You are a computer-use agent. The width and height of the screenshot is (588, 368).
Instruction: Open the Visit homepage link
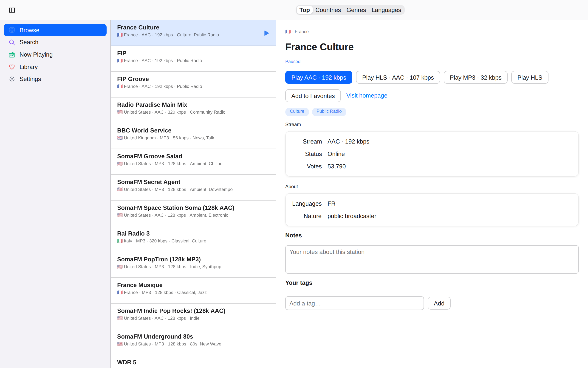[x=367, y=95]
